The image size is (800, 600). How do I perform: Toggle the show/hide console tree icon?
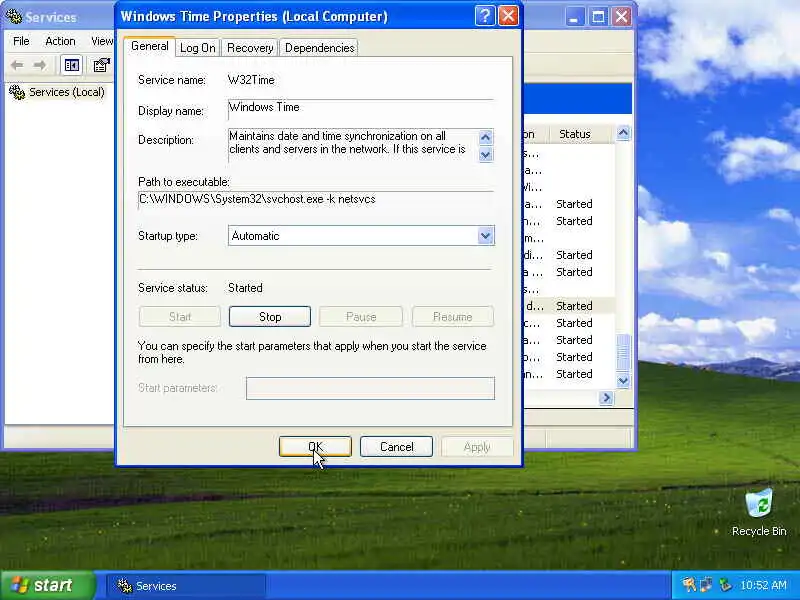(x=71, y=65)
